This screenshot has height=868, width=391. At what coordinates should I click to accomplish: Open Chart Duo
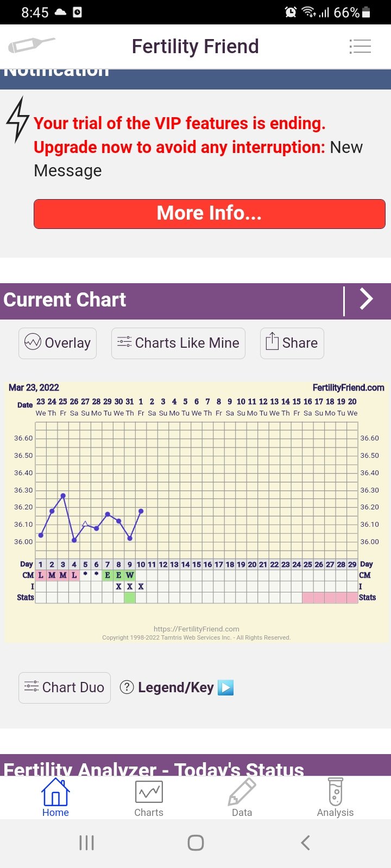pos(65,687)
